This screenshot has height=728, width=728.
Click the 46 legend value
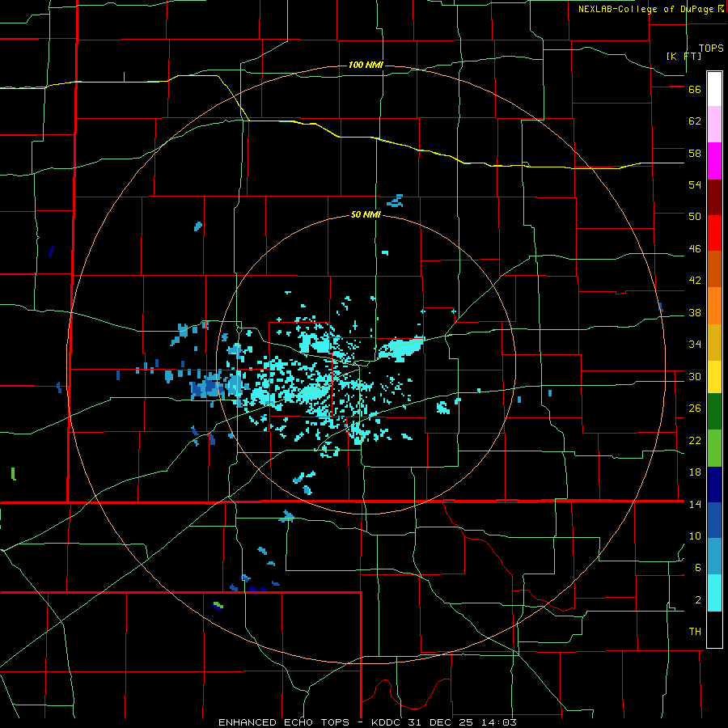click(x=695, y=249)
